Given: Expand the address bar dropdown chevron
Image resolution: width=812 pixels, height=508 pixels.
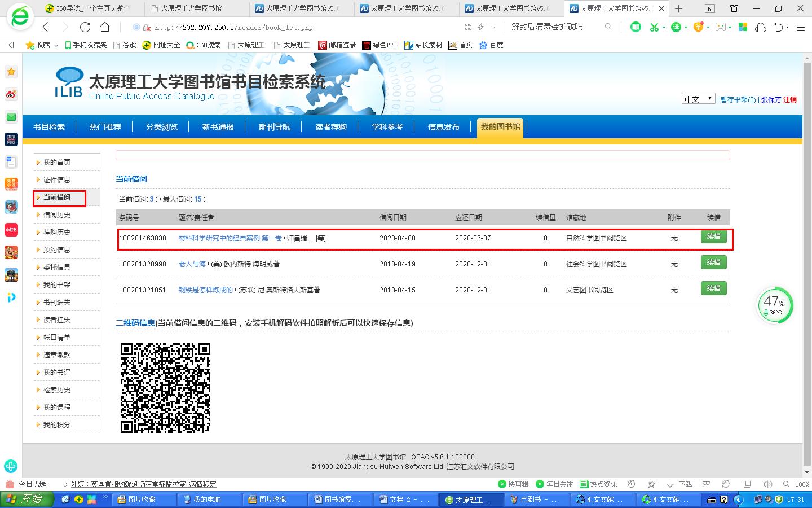Looking at the screenshot, I should pyautogui.click(x=493, y=27).
